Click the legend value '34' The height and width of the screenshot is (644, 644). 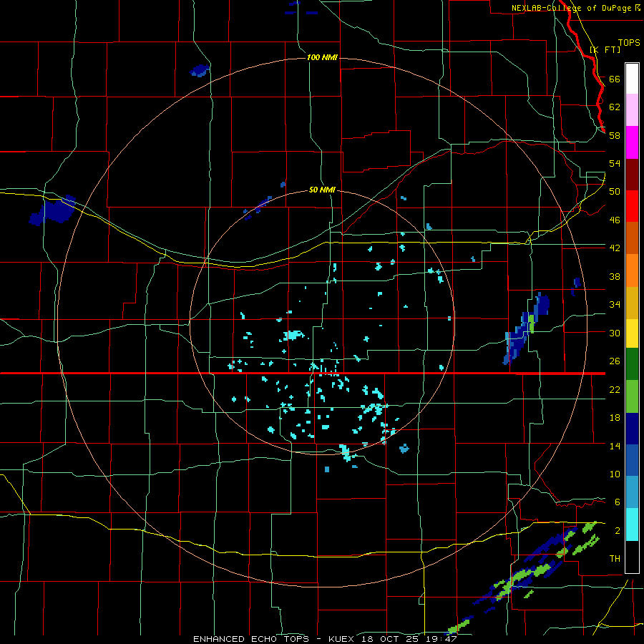[615, 305]
